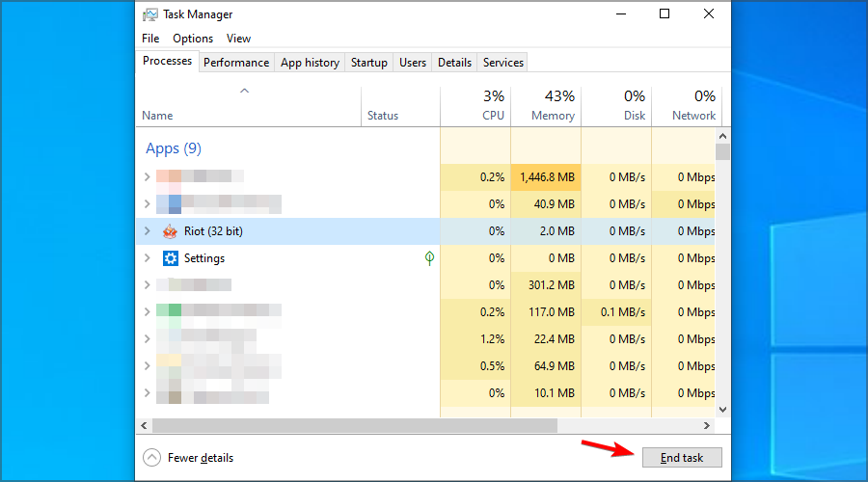This screenshot has height=482, width=868.
Task: Click the Settings gear icon
Action: click(x=170, y=258)
